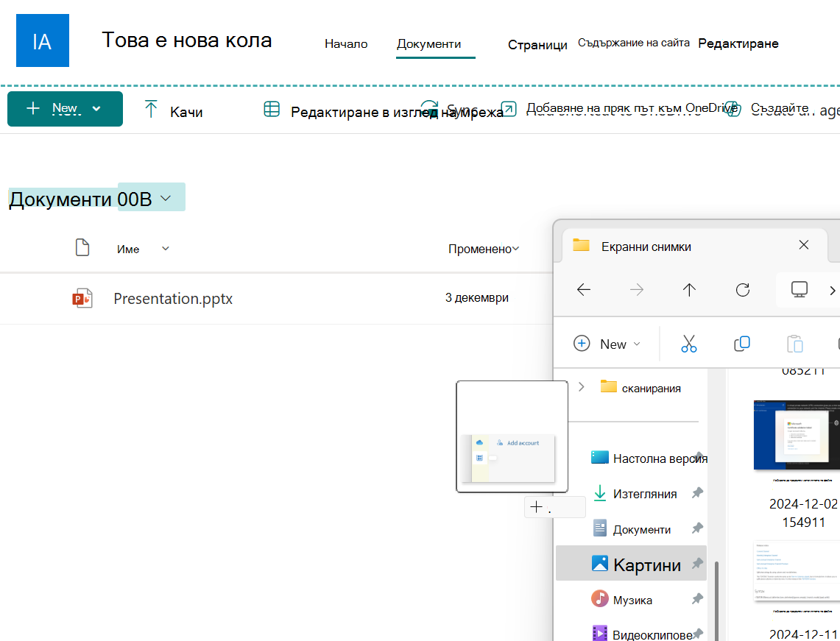The image size is (840, 641).
Task: Open Съдържание на сайта link
Action: pyautogui.click(x=633, y=43)
